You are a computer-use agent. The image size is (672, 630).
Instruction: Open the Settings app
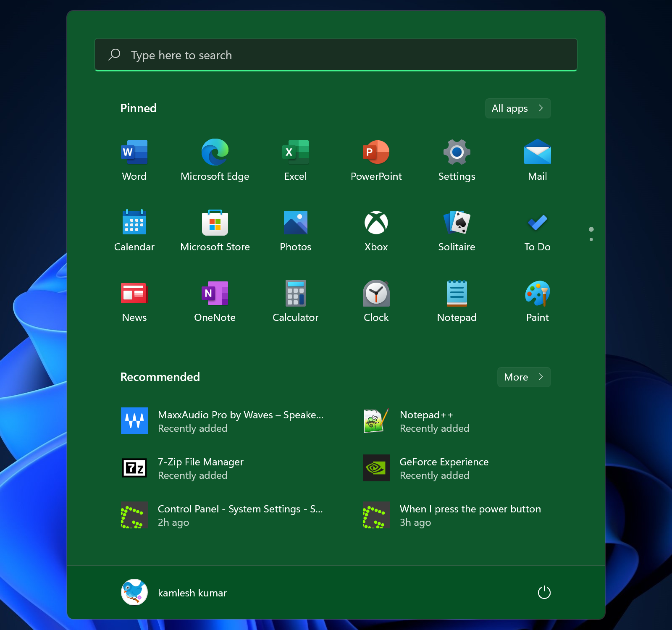[x=457, y=160]
